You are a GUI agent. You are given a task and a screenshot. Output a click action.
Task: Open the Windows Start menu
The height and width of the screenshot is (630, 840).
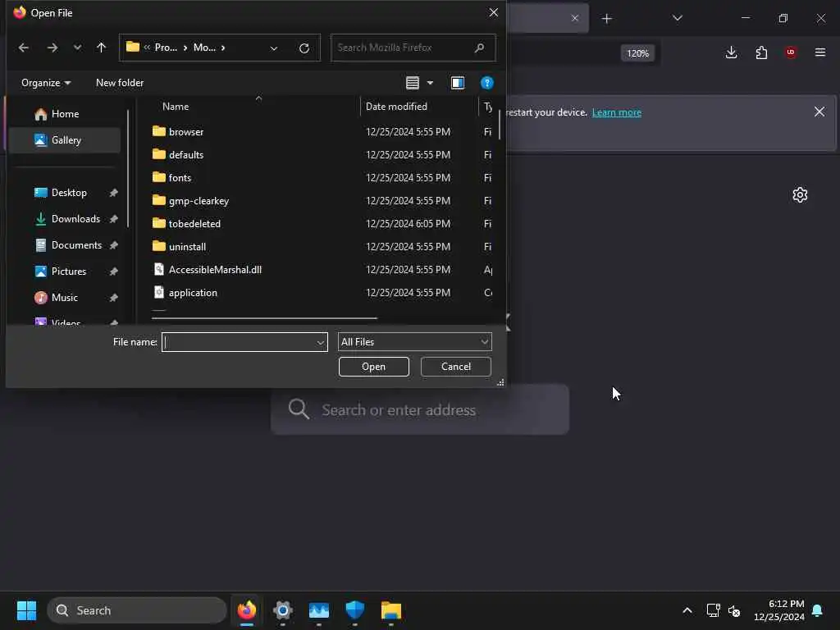tap(26, 610)
